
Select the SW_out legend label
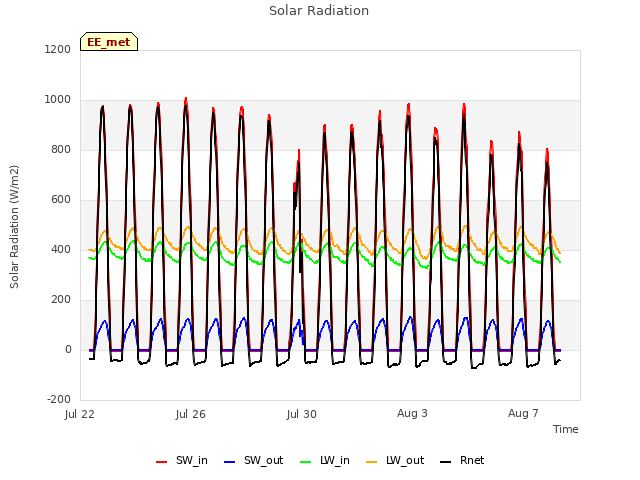coord(263,461)
